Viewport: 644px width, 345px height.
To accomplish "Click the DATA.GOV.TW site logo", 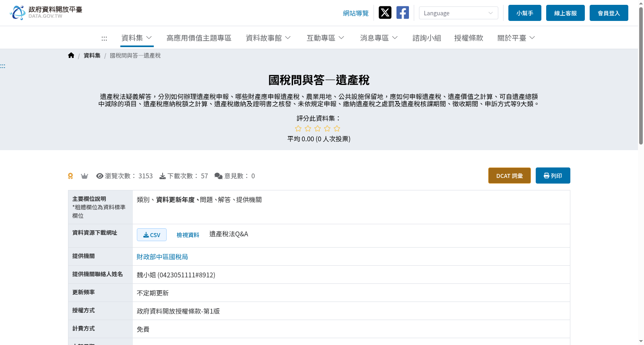I will [46, 12].
